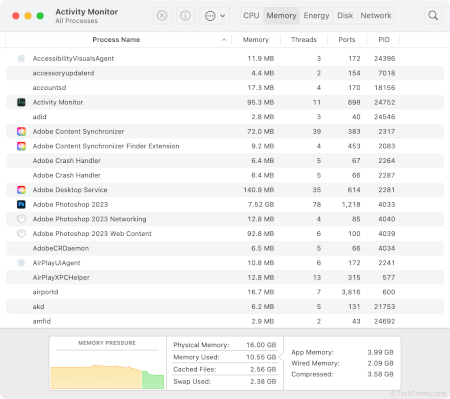Select the accessoryupdaterd process row

point(225,73)
